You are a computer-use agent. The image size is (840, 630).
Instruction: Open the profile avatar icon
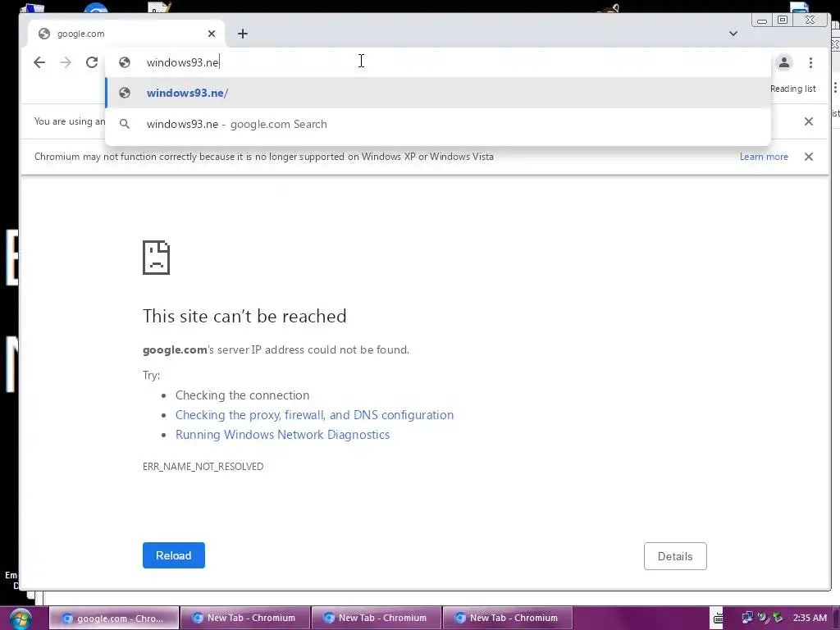pos(783,62)
